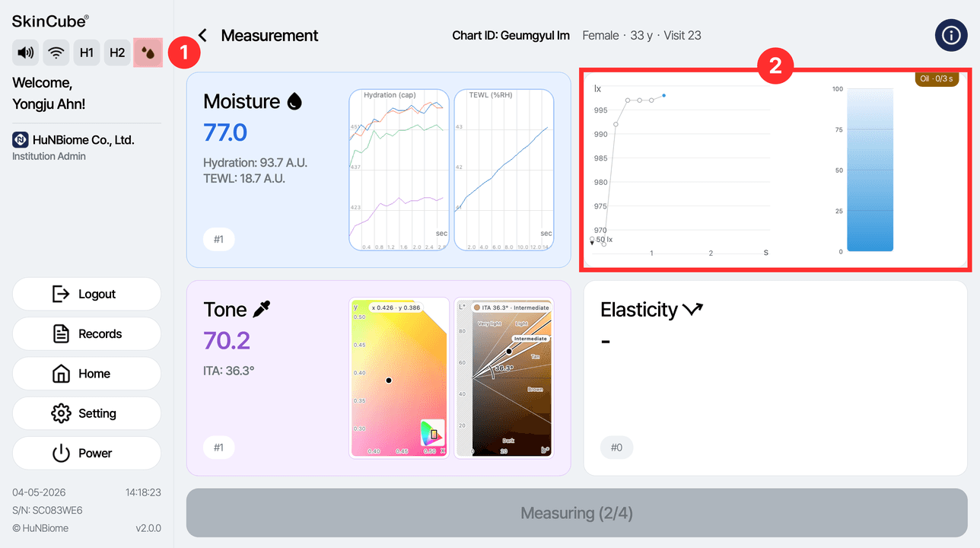The width and height of the screenshot is (980, 548).
Task: Click the serial number S/N: SC083WE6
Action: [47, 510]
